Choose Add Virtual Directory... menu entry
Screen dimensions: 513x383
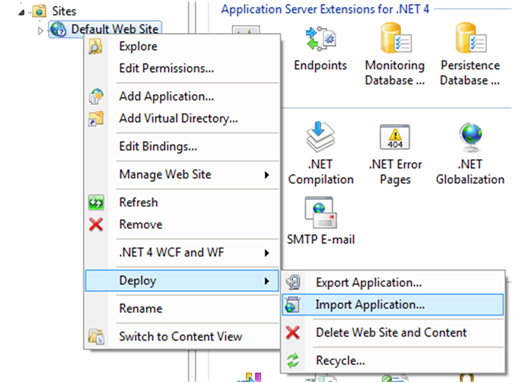pos(182,118)
